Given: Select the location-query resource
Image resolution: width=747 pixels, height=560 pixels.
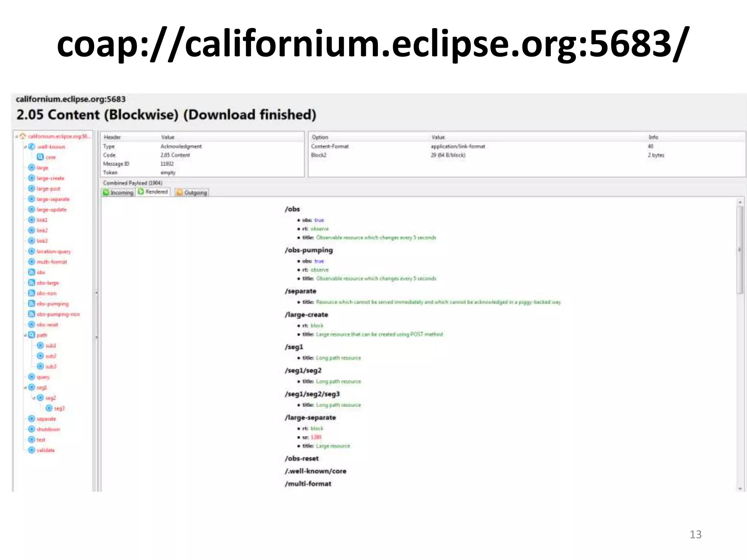Looking at the screenshot, I should pyautogui.click(x=53, y=252).
